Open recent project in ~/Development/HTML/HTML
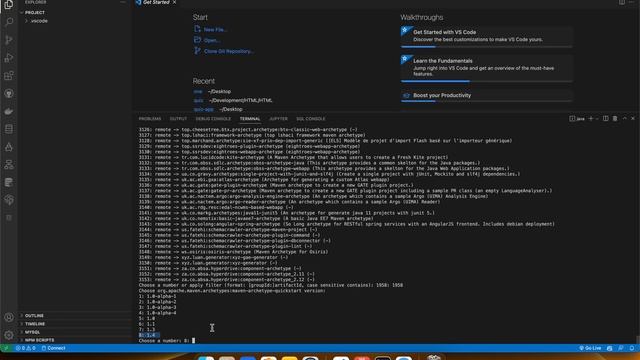The height and width of the screenshot is (360, 640). (x=233, y=100)
